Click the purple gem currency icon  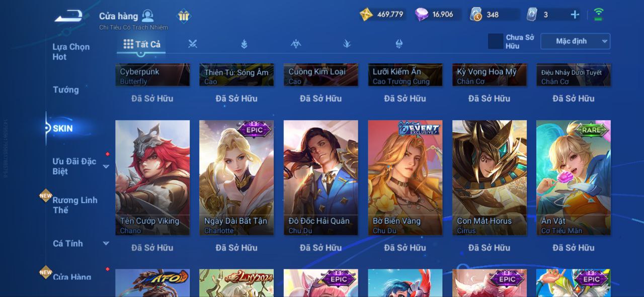[x=422, y=14]
